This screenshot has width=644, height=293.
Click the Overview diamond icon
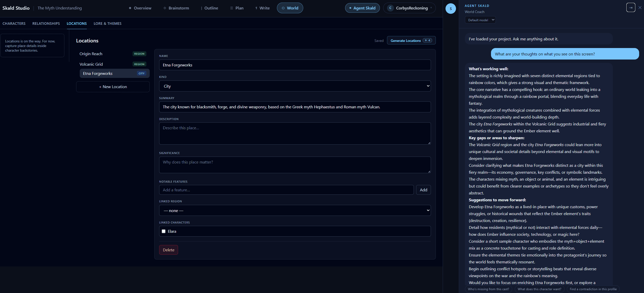click(x=130, y=8)
